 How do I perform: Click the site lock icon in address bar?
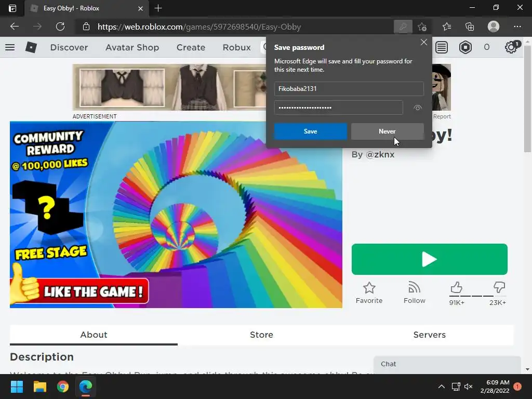pos(86,26)
